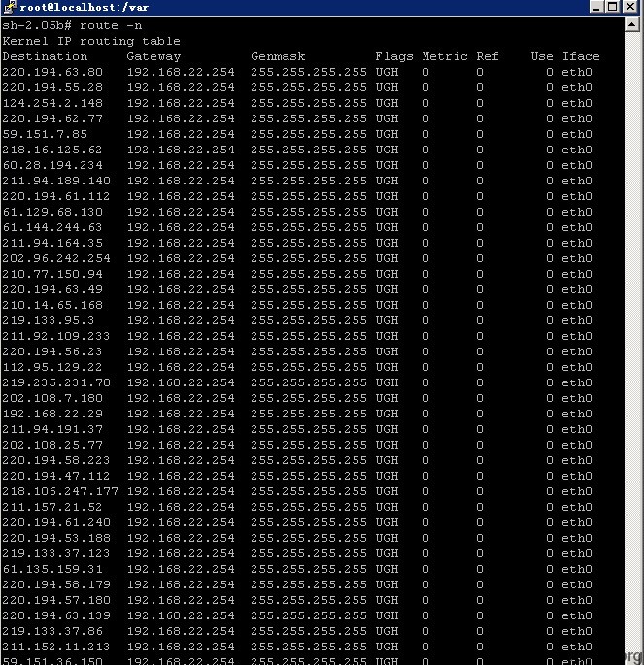Click the 'route -n' command line
Viewport: 644px width, 665px height.
[x=72, y=26]
